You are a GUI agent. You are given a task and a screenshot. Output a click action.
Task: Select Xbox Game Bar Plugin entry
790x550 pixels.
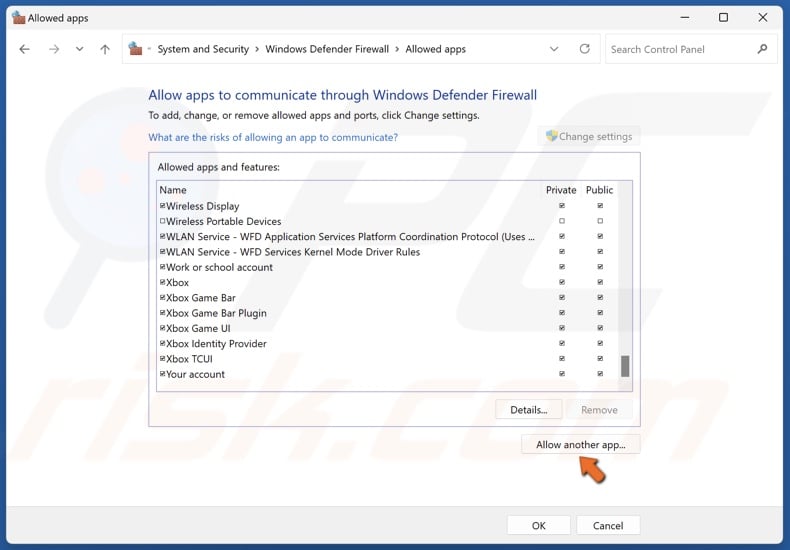coord(216,313)
